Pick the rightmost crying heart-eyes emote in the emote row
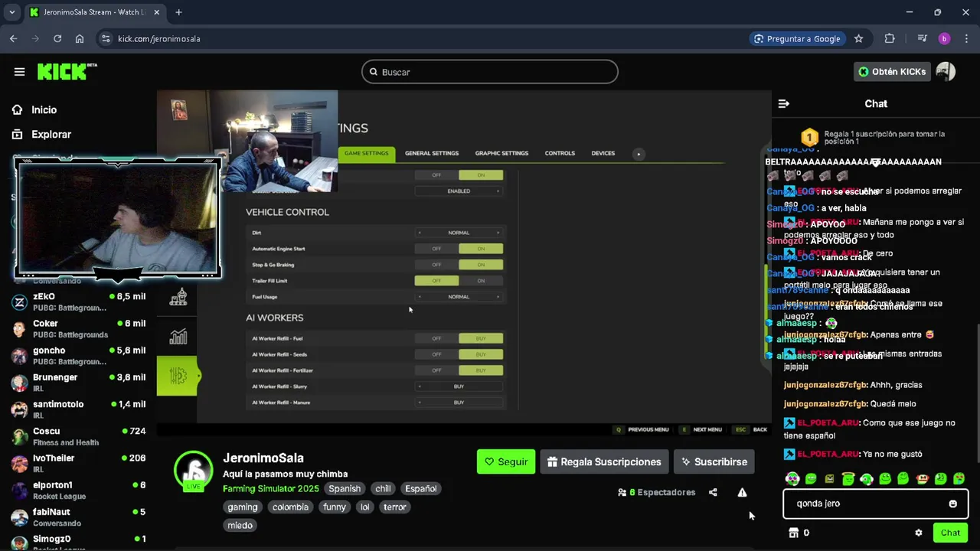The width and height of the screenshot is (980, 551). click(959, 479)
